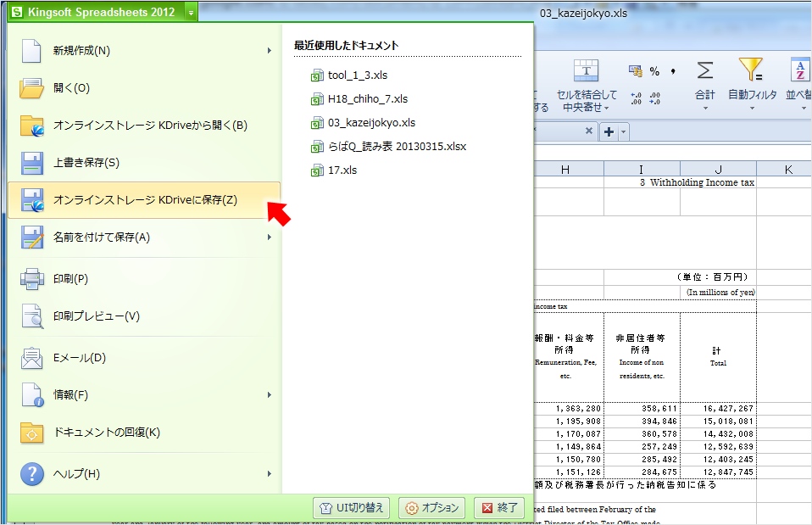
Task: Select column J header
Action: click(x=718, y=169)
